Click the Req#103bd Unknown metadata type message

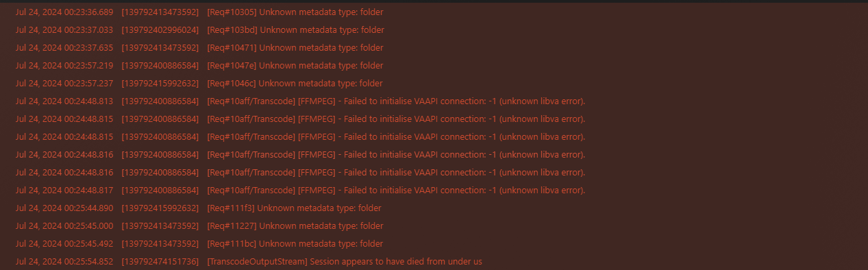295,30
